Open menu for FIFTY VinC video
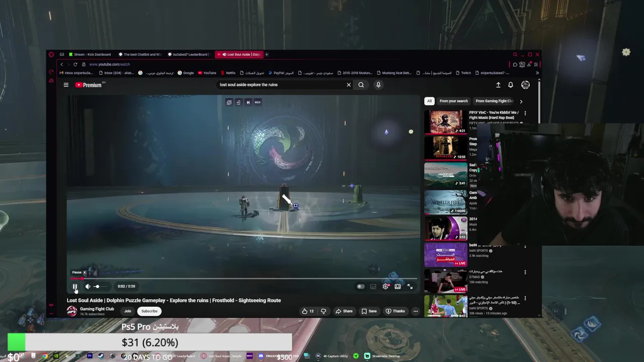 pyautogui.click(x=525, y=113)
